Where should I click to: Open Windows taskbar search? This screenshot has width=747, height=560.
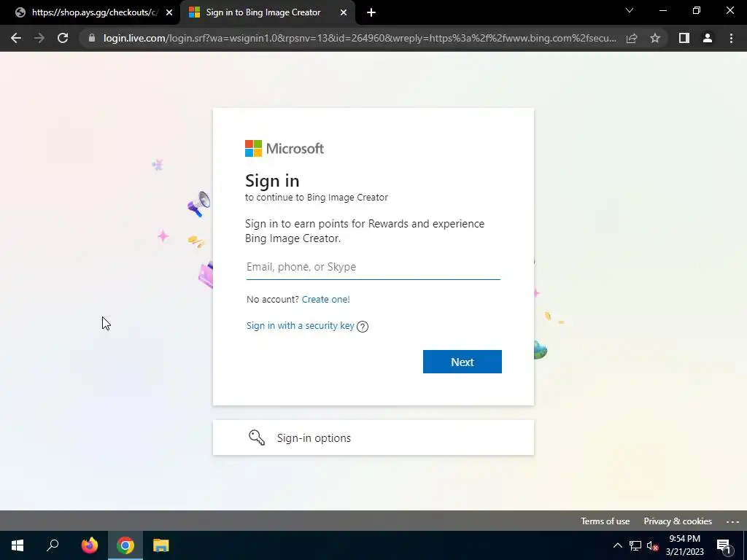[53, 545]
